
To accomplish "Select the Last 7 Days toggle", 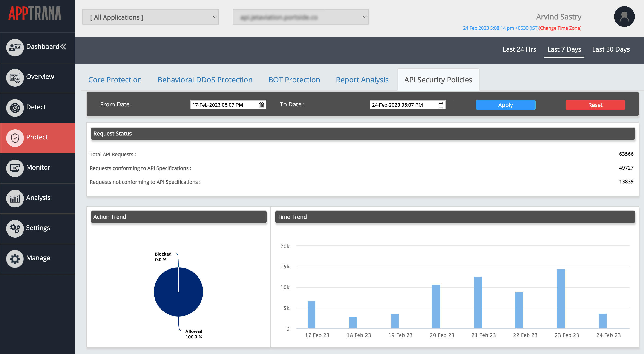I will 564,49.
